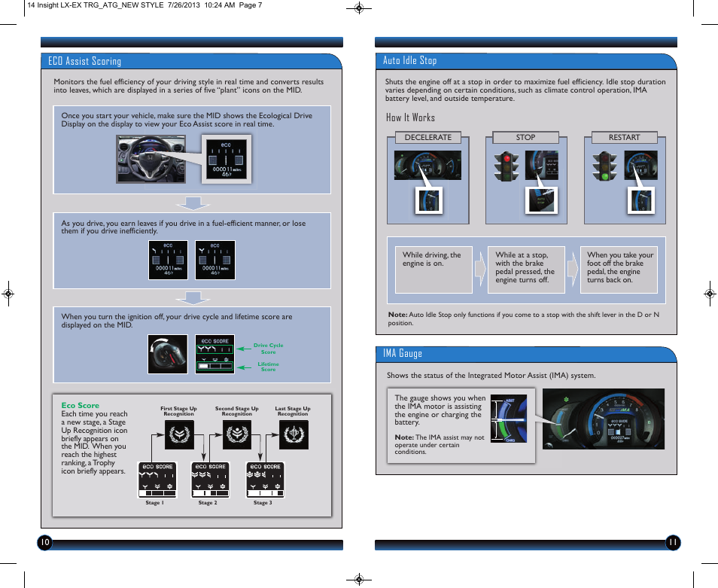This screenshot has height=588, width=718.
Task: Select the Stage 2 eco score display
Action: click(211, 480)
